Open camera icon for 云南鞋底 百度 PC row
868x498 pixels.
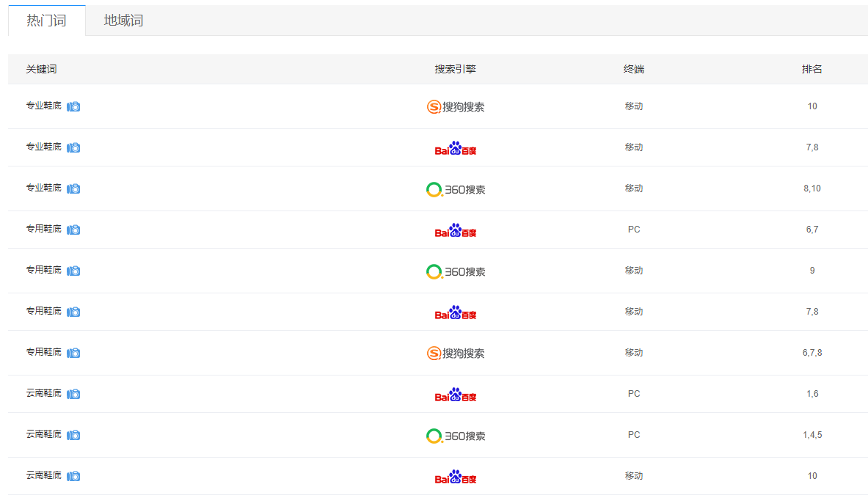73,394
